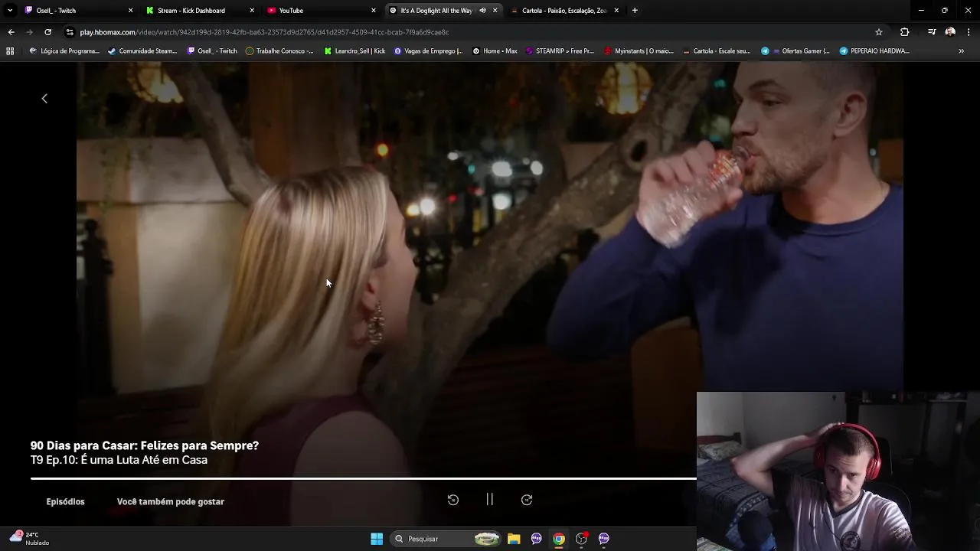Click the episode title T9 Ep.10 text
This screenshot has height=551, width=980.
point(119,460)
